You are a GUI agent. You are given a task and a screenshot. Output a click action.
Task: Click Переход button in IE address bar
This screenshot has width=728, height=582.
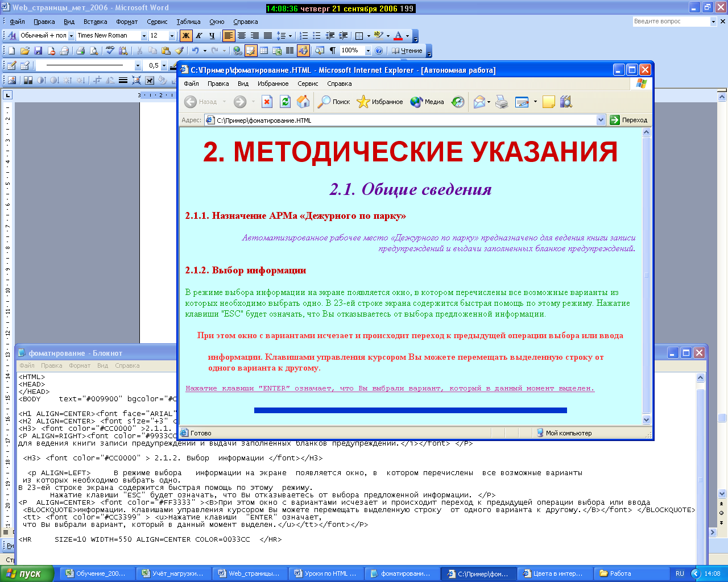629,120
